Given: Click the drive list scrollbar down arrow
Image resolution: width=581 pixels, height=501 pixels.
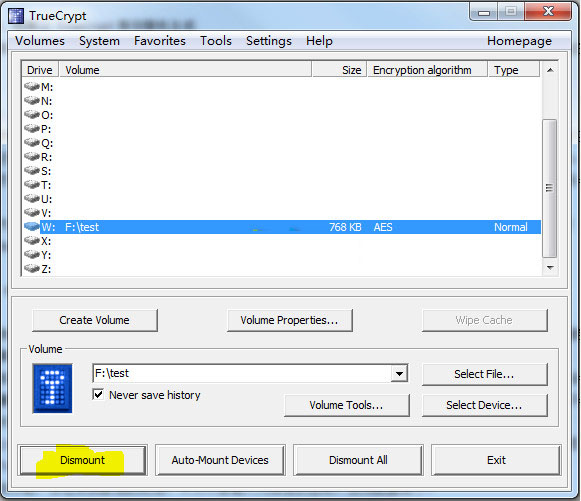Looking at the screenshot, I should pos(550,268).
